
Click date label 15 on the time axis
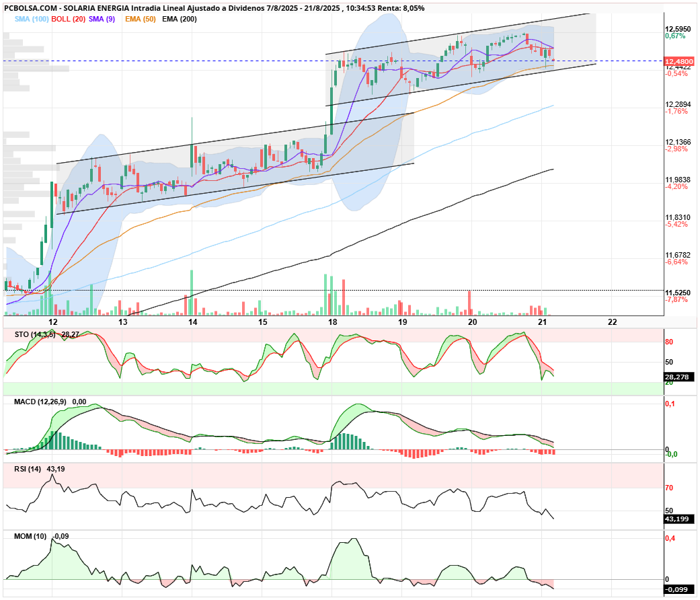pyautogui.click(x=262, y=322)
